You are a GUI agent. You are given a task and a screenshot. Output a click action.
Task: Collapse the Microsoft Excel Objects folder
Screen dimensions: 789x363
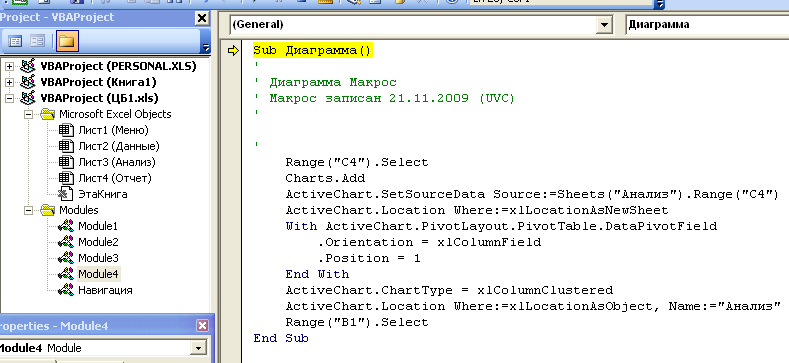coord(29,114)
